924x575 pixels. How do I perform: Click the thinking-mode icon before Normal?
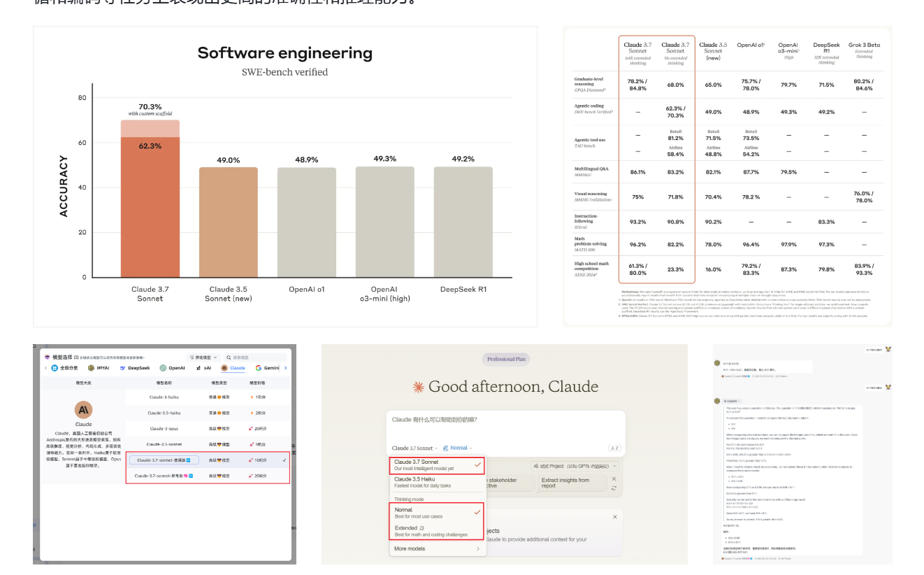click(x=445, y=448)
